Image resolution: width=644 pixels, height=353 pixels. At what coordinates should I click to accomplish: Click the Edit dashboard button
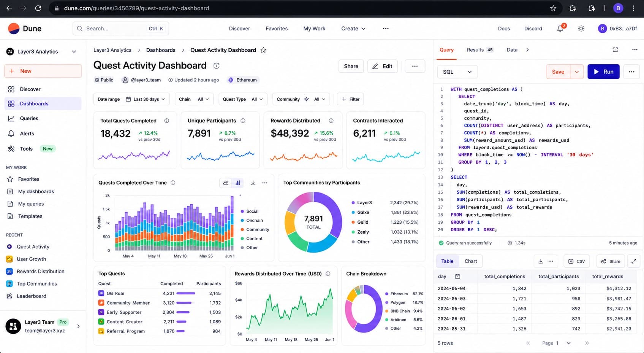click(x=382, y=66)
